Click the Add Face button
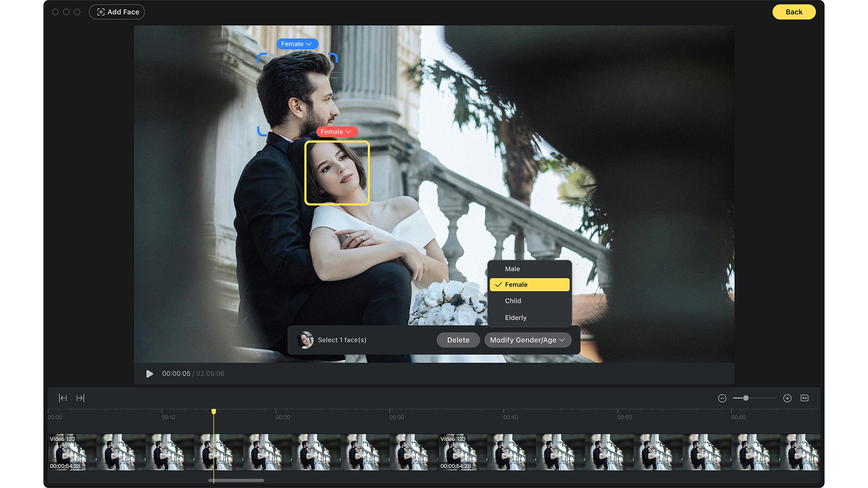The image size is (868, 488). 117,12
